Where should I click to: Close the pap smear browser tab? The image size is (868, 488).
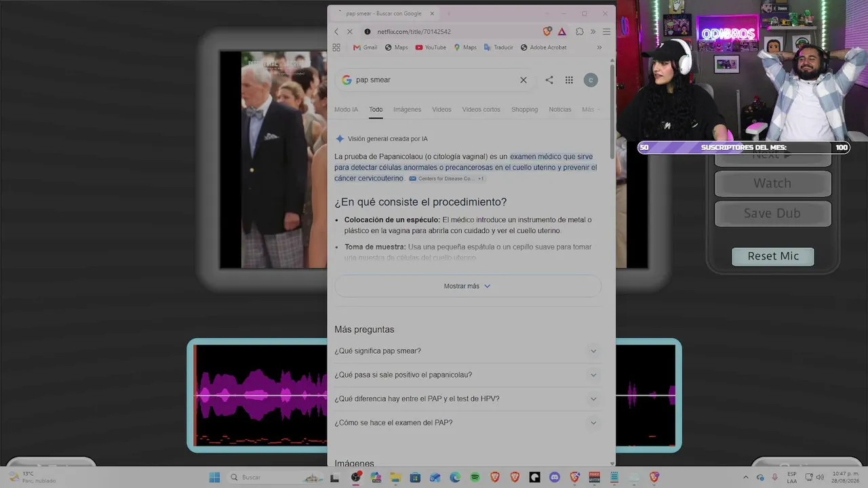[432, 14]
